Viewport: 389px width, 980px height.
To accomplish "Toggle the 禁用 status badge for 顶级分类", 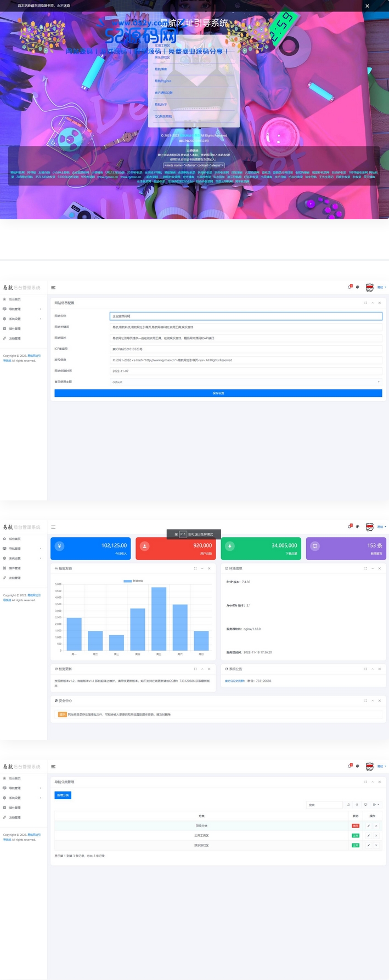I will (x=356, y=825).
